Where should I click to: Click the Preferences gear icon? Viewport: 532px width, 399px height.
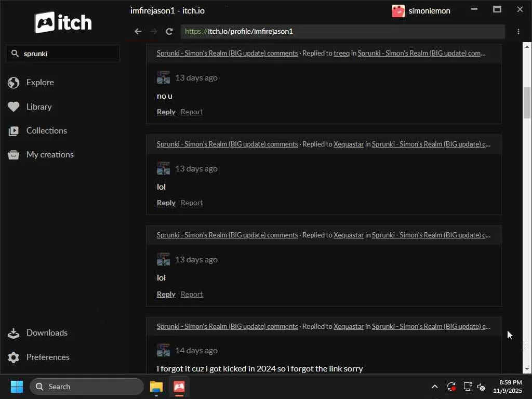(14, 357)
